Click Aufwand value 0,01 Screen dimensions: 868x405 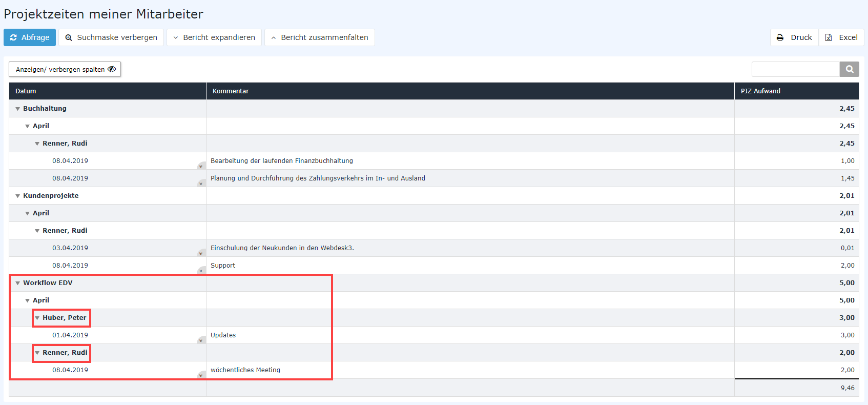[x=848, y=248]
